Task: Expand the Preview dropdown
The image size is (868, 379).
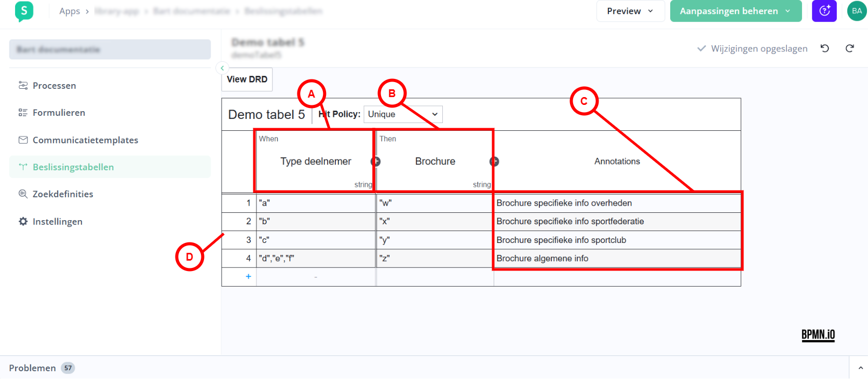Action: [630, 11]
